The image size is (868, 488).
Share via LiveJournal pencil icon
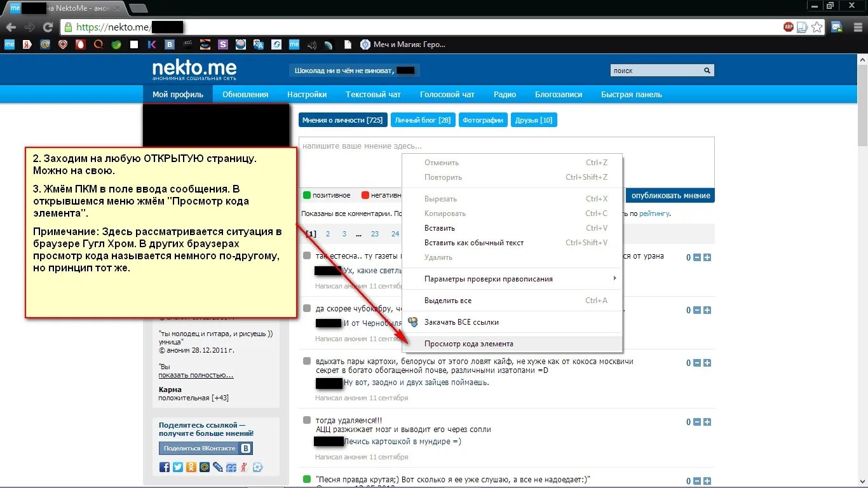(218, 467)
